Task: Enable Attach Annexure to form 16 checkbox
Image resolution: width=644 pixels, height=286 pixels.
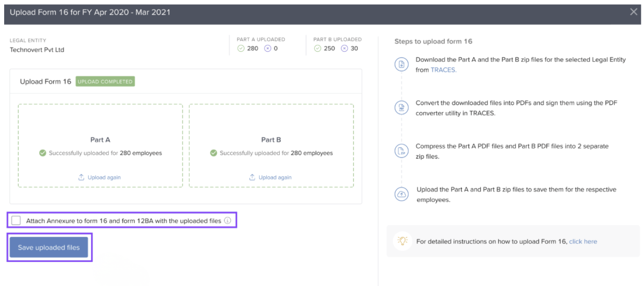Action: pos(16,221)
